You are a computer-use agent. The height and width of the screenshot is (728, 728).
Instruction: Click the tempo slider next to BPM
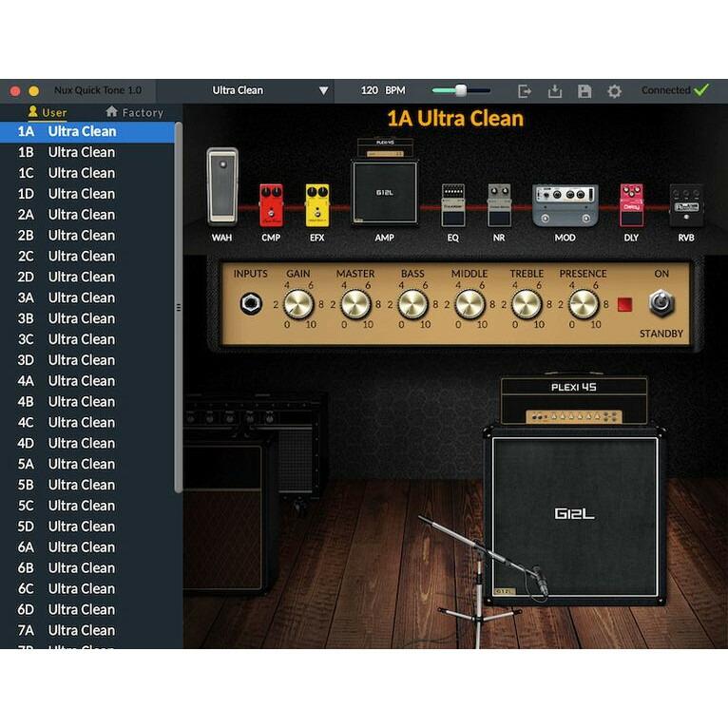pos(461,90)
